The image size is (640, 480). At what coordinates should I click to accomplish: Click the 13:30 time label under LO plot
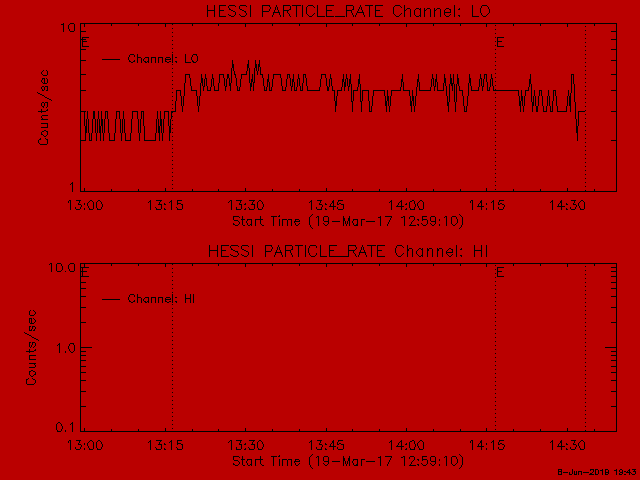point(246,205)
